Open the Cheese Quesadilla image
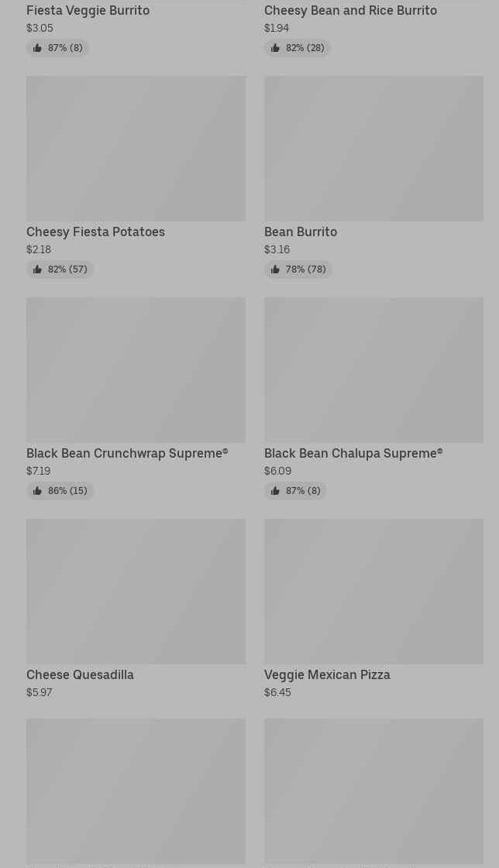499x868 pixels. (136, 592)
